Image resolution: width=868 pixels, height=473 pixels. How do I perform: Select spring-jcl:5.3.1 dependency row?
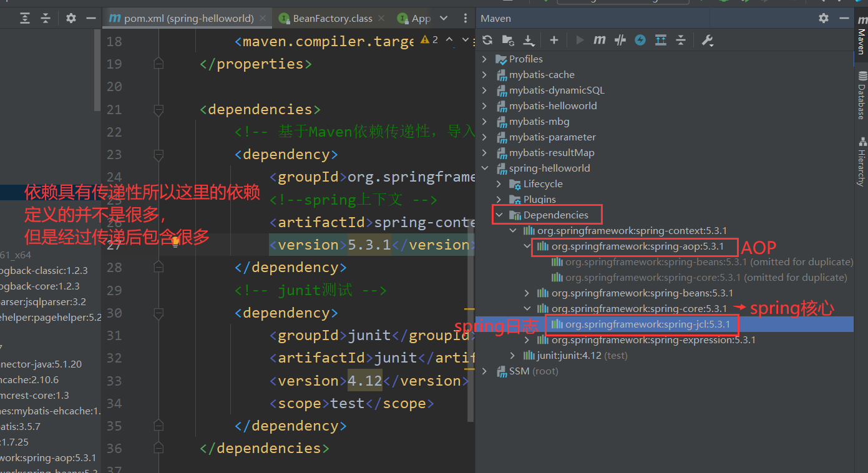click(x=665, y=324)
